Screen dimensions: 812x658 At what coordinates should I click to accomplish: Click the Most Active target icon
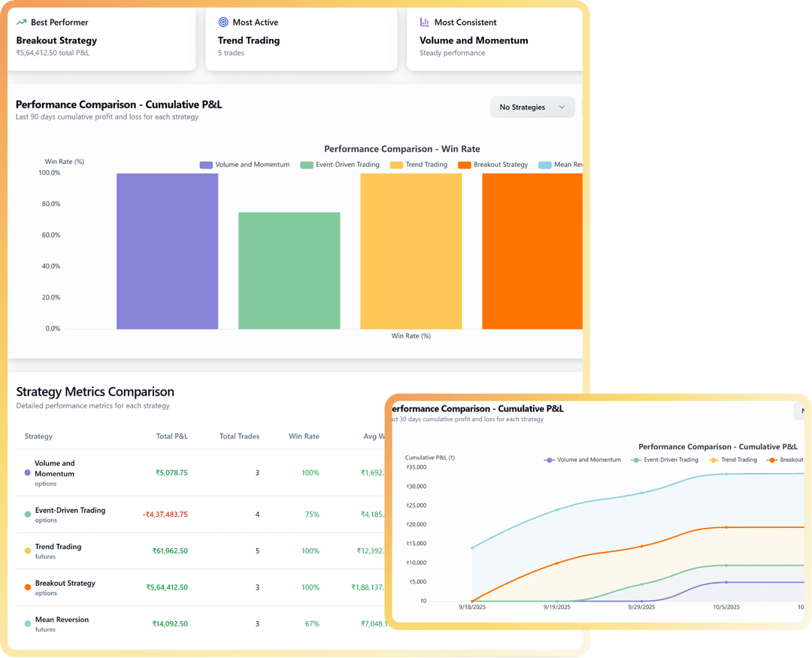pyautogui.click(x=223, y=23)
